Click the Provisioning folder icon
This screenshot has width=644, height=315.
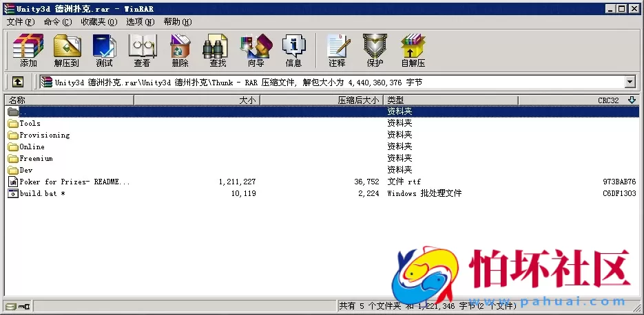point(13,135)
